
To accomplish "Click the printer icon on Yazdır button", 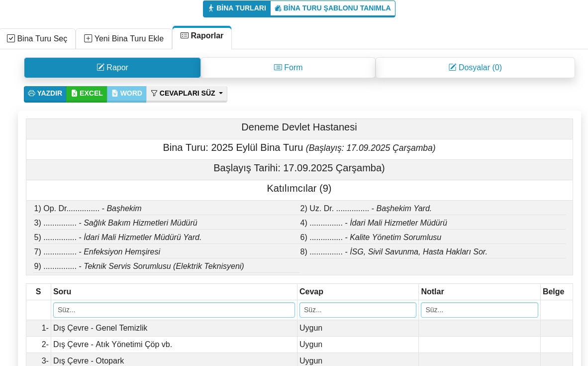I will point(31,94).
